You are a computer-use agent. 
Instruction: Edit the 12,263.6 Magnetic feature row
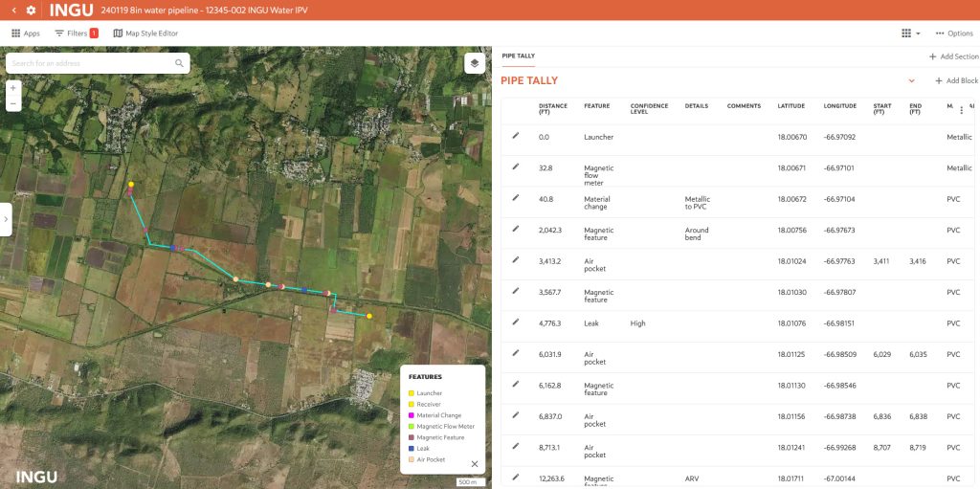pyautogui.click(x=516, y=478)
